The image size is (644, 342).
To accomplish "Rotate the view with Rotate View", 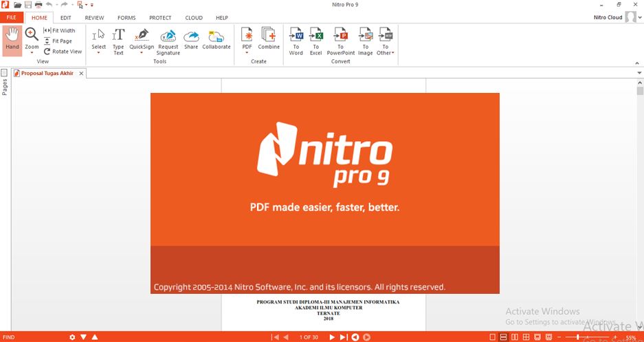I will (x=63, y=52).
